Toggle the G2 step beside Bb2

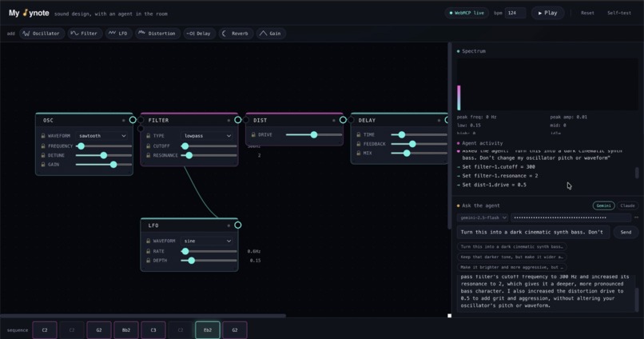pos(99,330)
